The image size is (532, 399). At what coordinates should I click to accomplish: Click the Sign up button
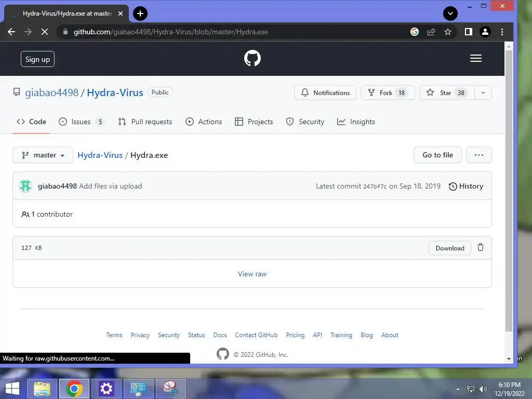[x=37, y=59]
